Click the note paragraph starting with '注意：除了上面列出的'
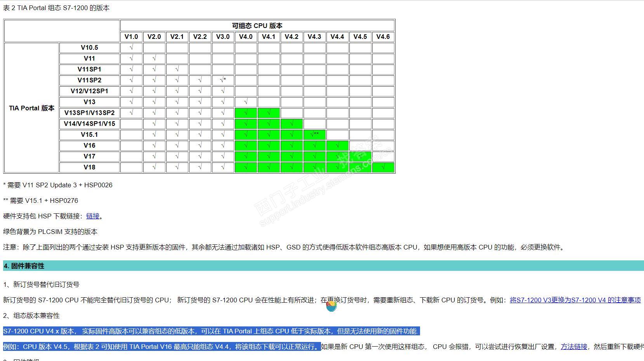The image size is (644, 361). (x=285, y=247)
